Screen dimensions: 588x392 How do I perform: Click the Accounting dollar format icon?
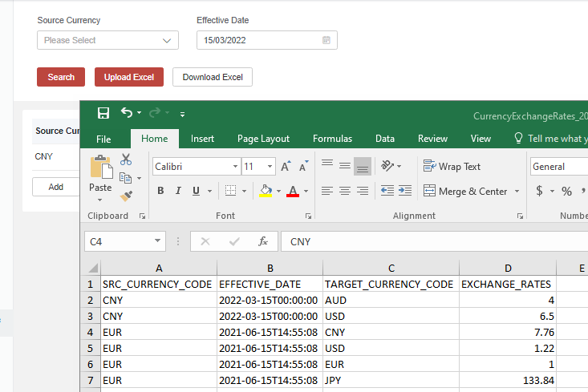click(539, 191)
